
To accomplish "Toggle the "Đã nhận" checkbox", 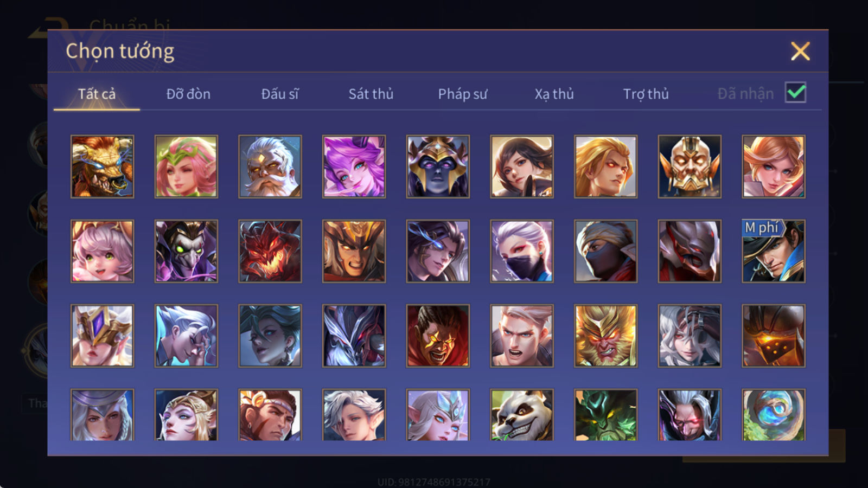I will (795, 93).
